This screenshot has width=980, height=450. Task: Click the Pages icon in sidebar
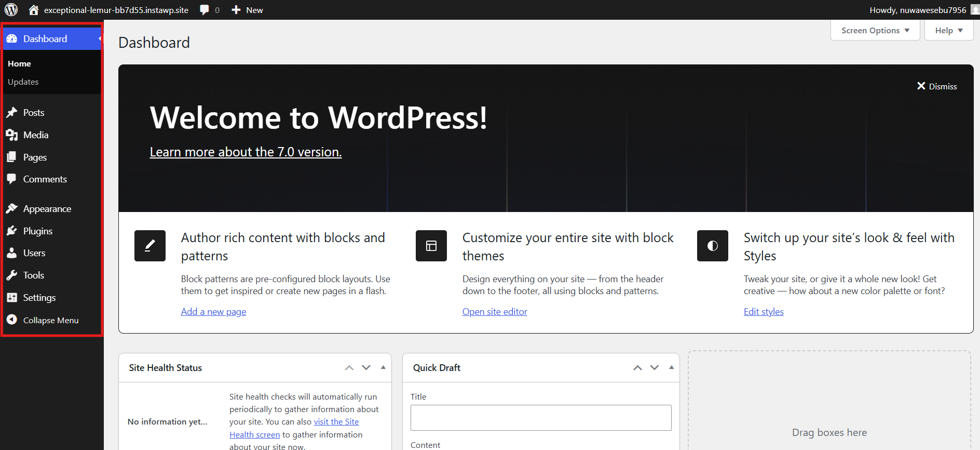click(12, 157)
